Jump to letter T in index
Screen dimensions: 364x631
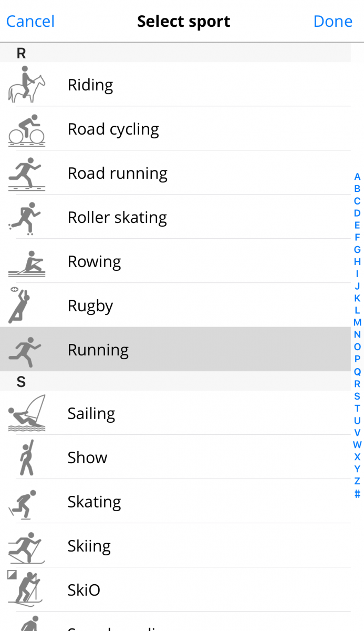pyautogui.click(x=357, y=409)
